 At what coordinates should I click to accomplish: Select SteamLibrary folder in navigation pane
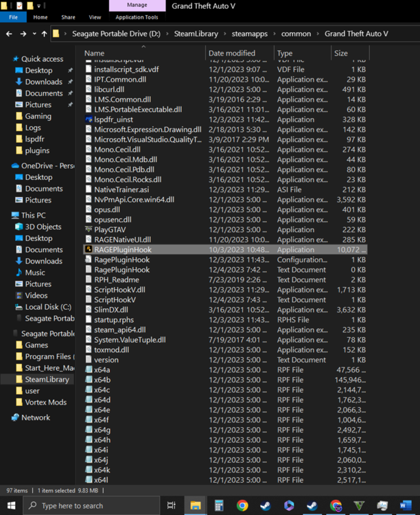coord(47,379)
